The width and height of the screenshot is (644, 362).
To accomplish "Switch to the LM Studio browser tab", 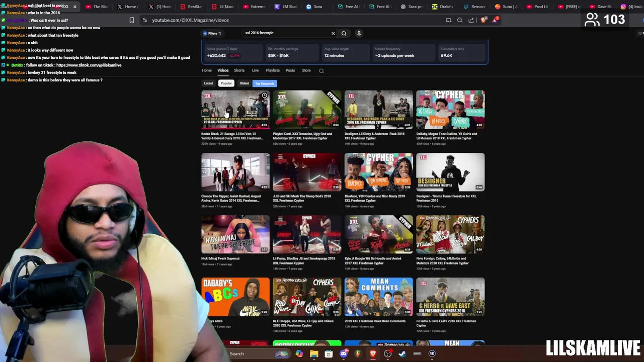I will coord(285,7).
